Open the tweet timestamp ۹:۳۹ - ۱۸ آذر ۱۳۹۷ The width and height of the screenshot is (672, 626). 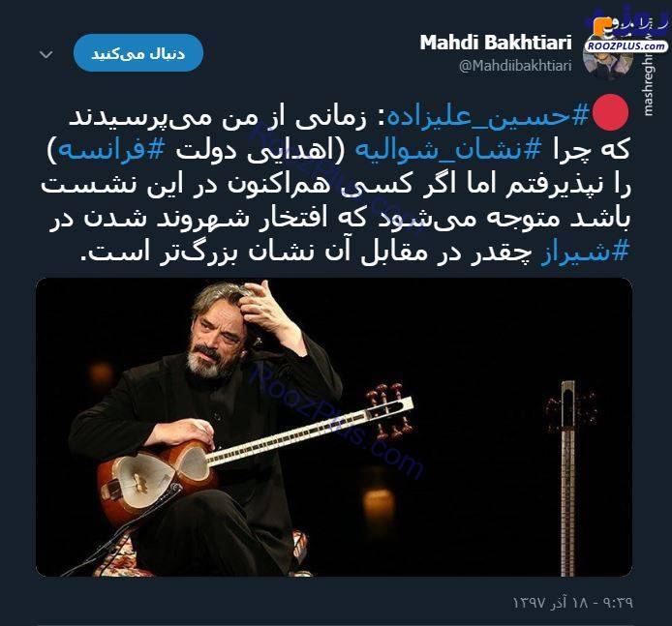tap(573, 603)
